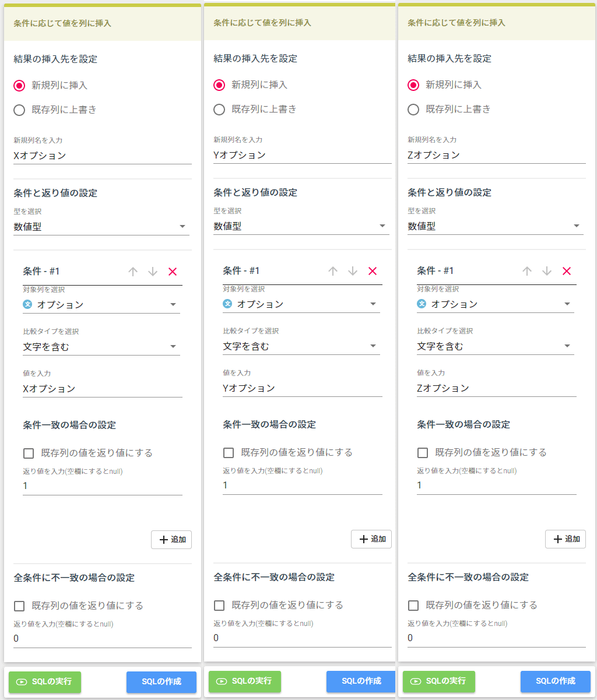Viewport: 597px width, 700px height.
Task: Enable 既存列の値を返り値にする under 全条件に不一致 in Zオプション panel
Action: click(x=413, y=606)
